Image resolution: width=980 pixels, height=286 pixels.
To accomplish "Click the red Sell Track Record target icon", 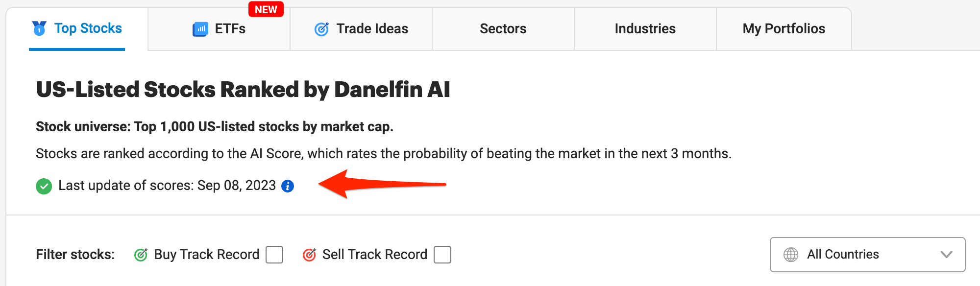I will click(309, 255).
